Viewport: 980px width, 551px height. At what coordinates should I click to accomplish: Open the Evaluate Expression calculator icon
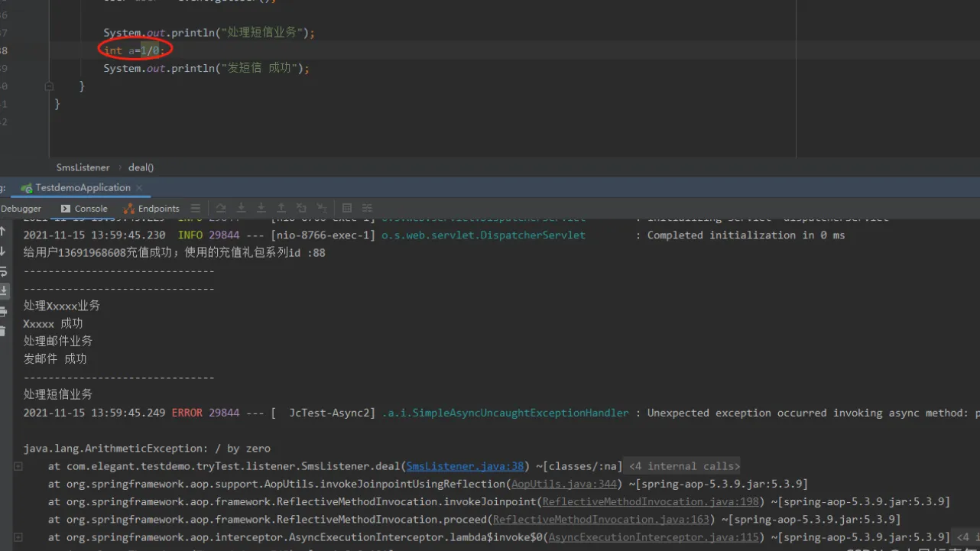(x=347, y=208)
